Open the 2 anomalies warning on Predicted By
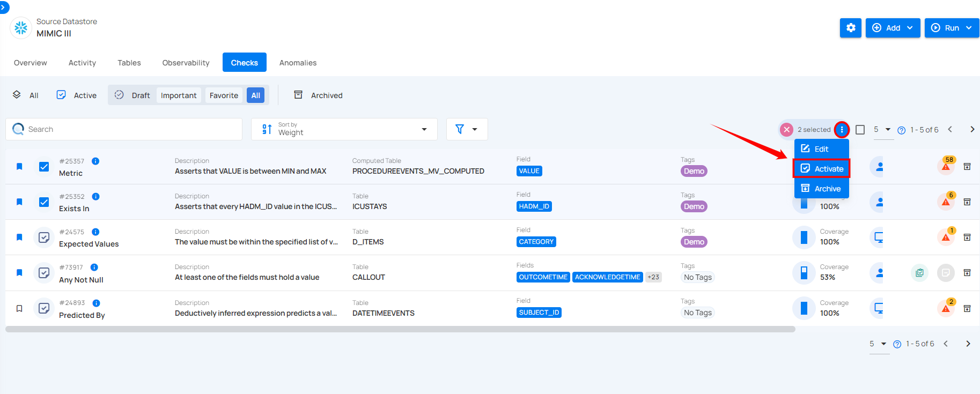The height and width of the screenshot is (394, 980). coord(946,308)
